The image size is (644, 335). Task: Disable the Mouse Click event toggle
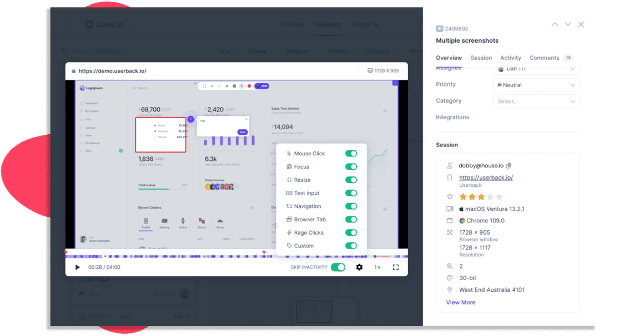pyautogui.click(x=351, y=154)
